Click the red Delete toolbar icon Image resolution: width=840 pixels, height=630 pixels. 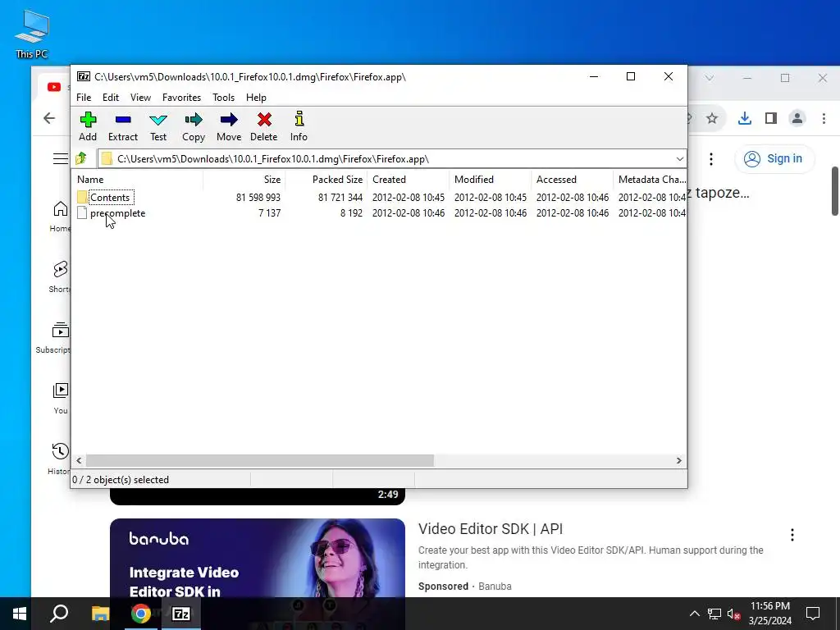(263, 126)
